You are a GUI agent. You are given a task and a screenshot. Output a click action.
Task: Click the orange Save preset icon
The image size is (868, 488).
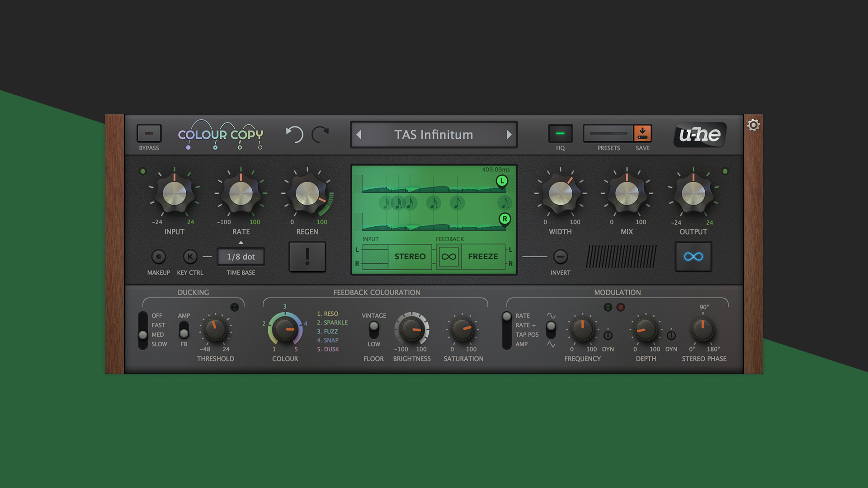point(642,134)
